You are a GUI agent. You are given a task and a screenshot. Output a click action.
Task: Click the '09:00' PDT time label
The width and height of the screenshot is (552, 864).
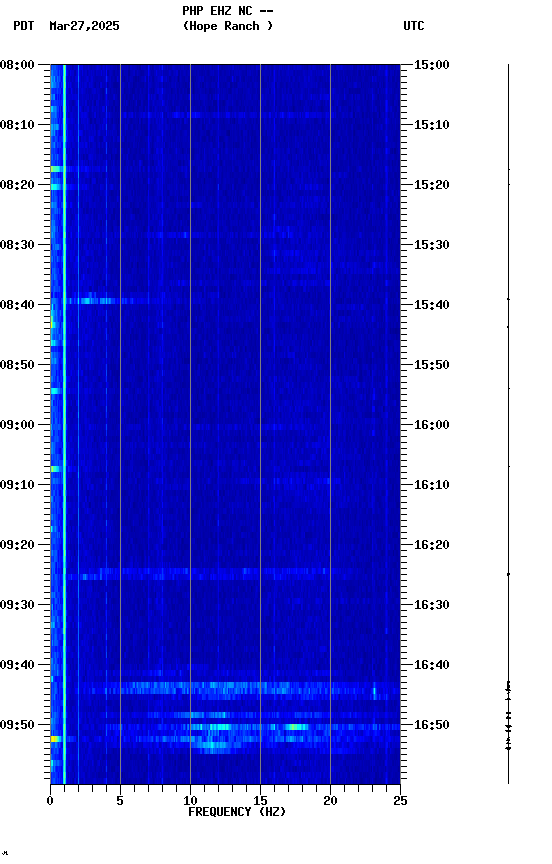pos(17,425)
